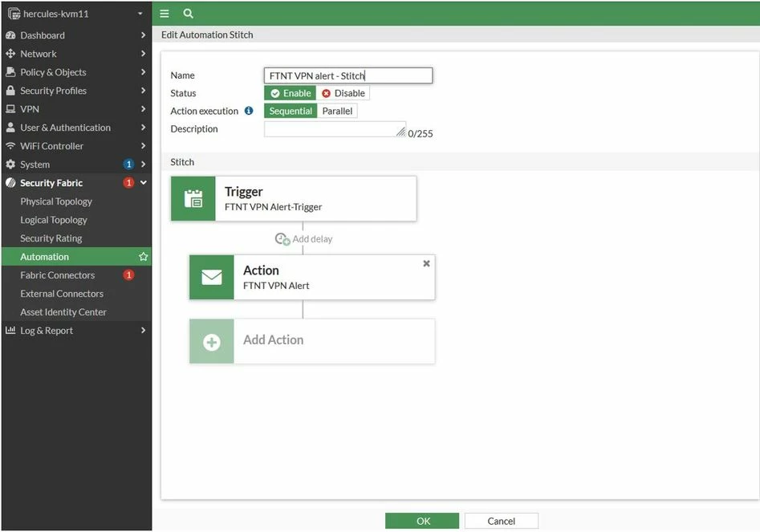Click the System gear icon
This screenshot has height=532, width=760.
[10, 164]
